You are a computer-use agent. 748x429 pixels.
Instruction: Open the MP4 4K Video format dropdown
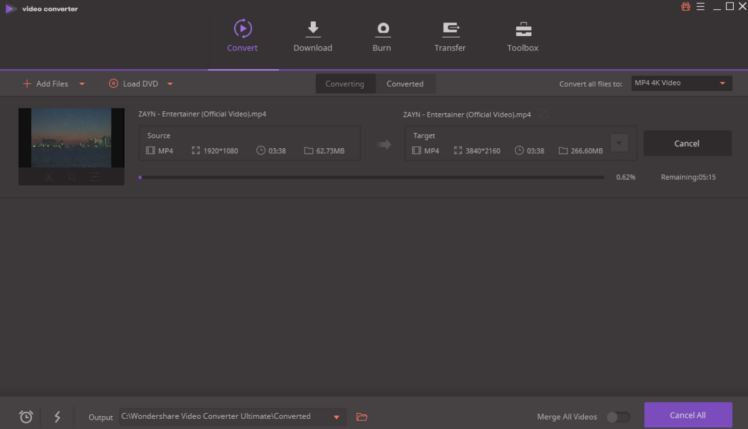point(681,83)
